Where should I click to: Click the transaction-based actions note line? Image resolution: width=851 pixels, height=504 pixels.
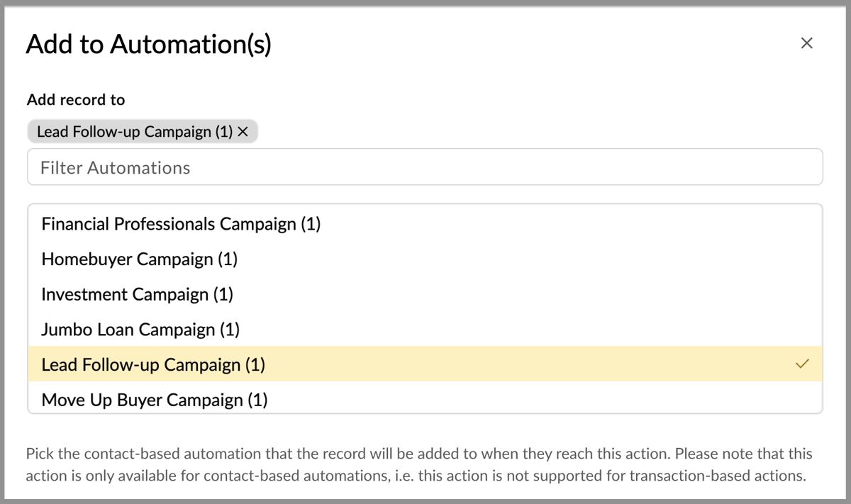pyautogui.click(x=416, y=476)
